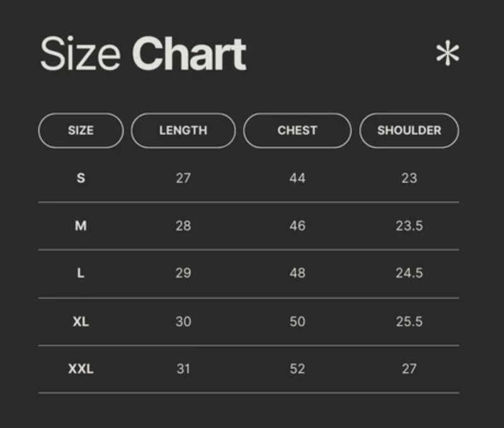Click chest value 44 in S row

(297, 178)
